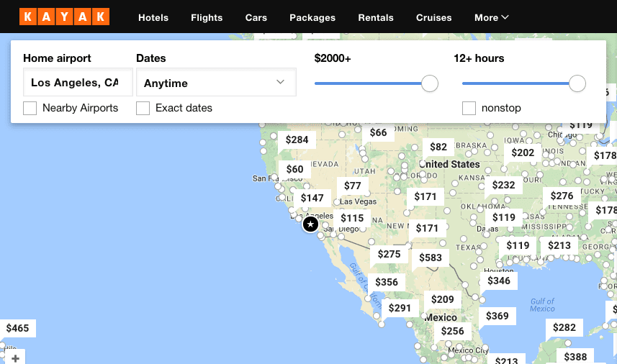Check the nonstop flights option
The height and width of the screenshot is (364, 617).
click(x=469, y=108)
